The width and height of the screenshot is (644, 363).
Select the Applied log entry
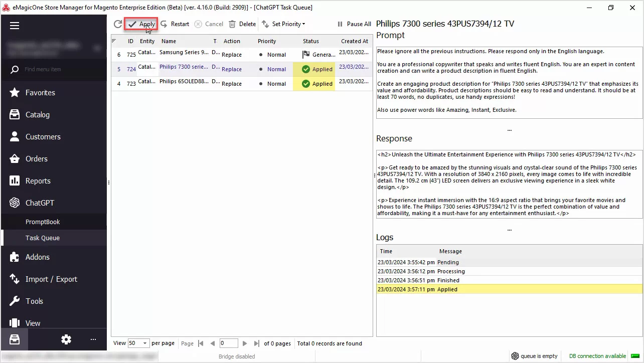point(510,289)
